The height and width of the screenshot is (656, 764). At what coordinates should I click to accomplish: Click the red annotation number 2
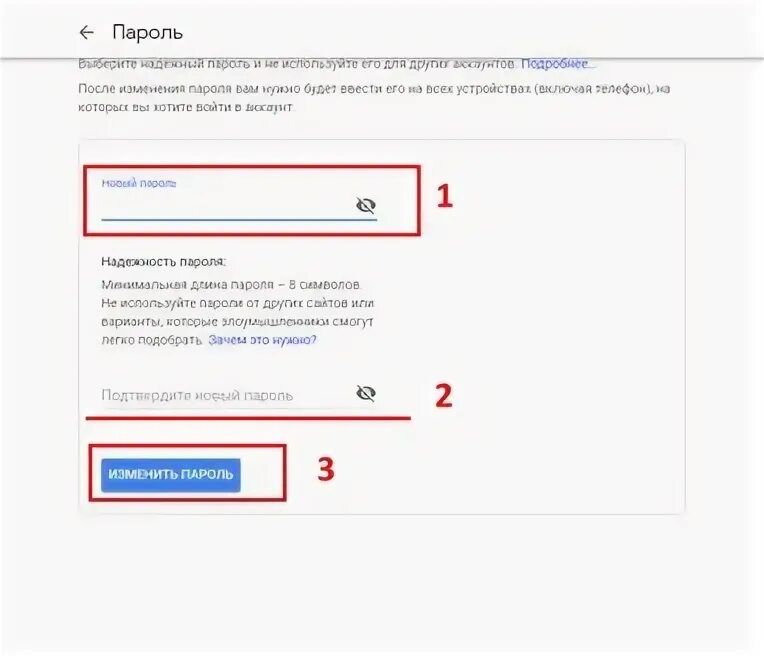coord(444,395)
